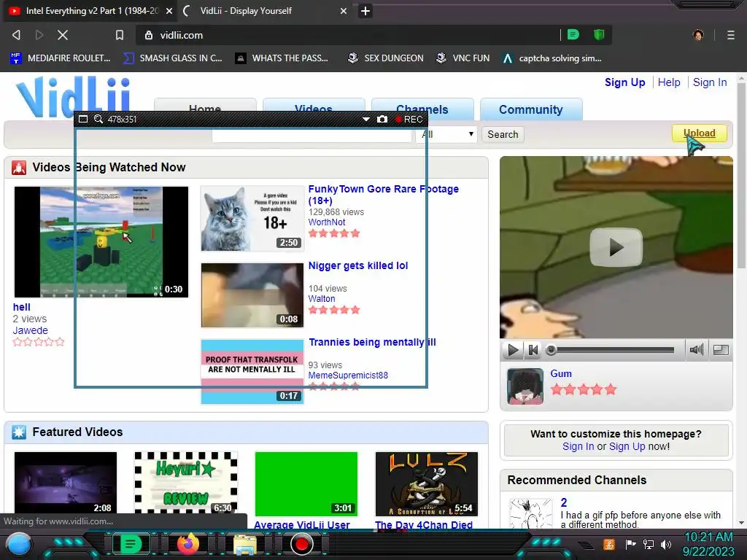Open the Home tab
Screen dimensions: 747x560
click(205, 106)
